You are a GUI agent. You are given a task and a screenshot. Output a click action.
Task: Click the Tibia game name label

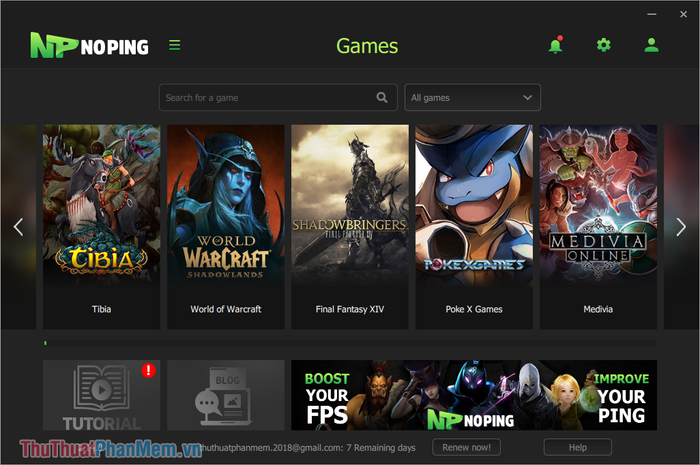pyautogui.click(x=101, y=309)
